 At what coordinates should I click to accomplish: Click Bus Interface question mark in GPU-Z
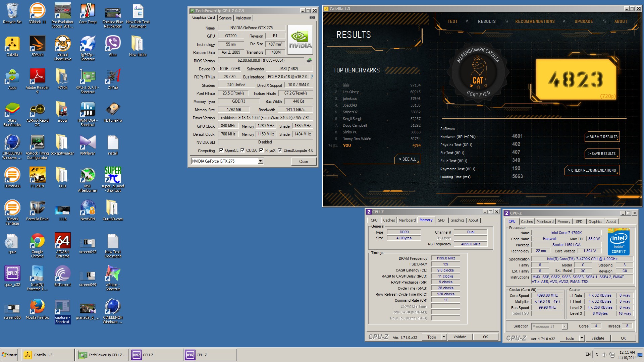(x=312, y=77)
